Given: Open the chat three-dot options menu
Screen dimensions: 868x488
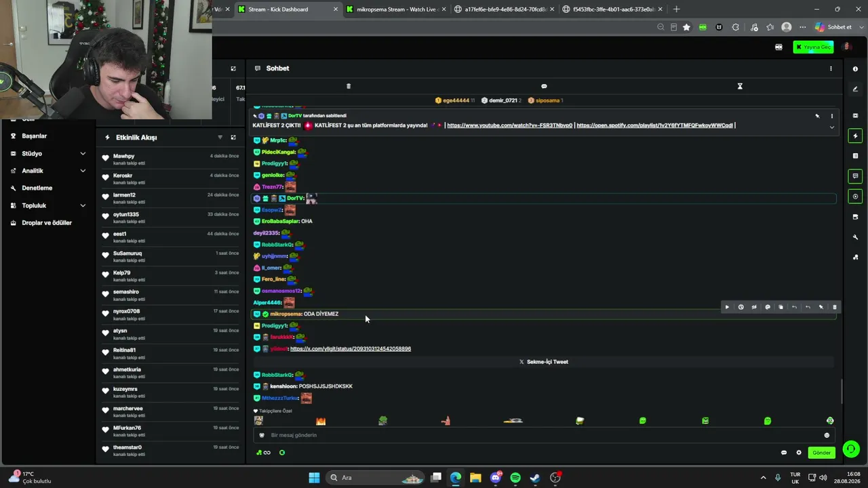Looking at the screenshot, I should click(831, 68).
